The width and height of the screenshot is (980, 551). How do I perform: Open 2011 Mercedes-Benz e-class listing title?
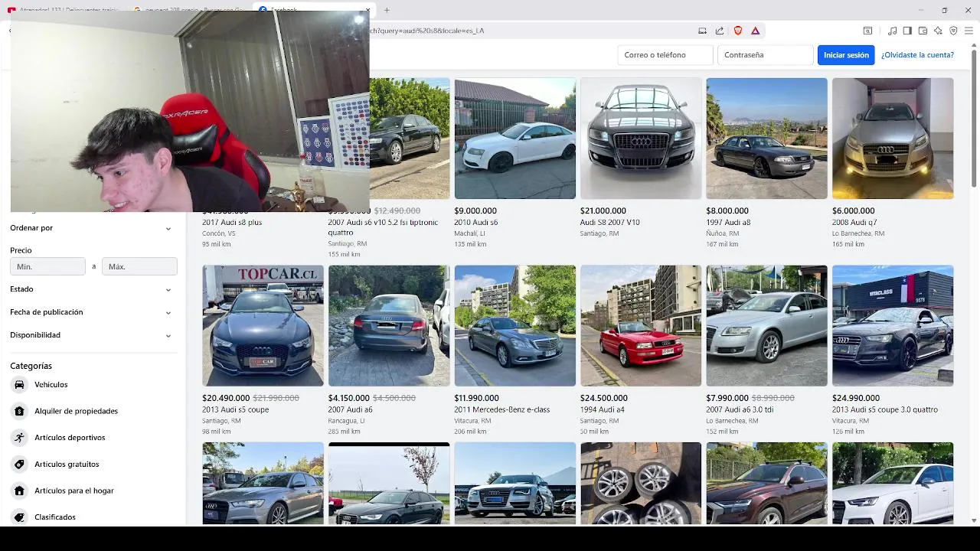[x=502, y=409]
